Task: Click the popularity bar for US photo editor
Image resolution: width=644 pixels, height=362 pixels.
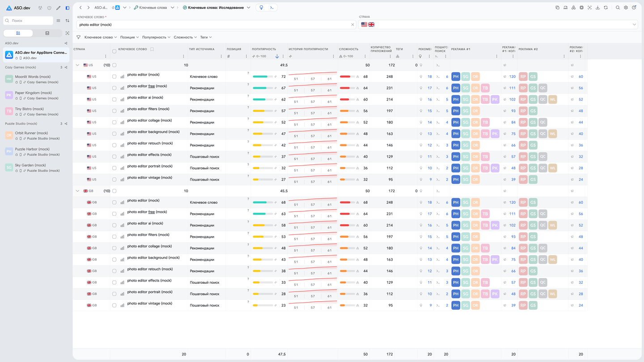Action: point(263,76)
